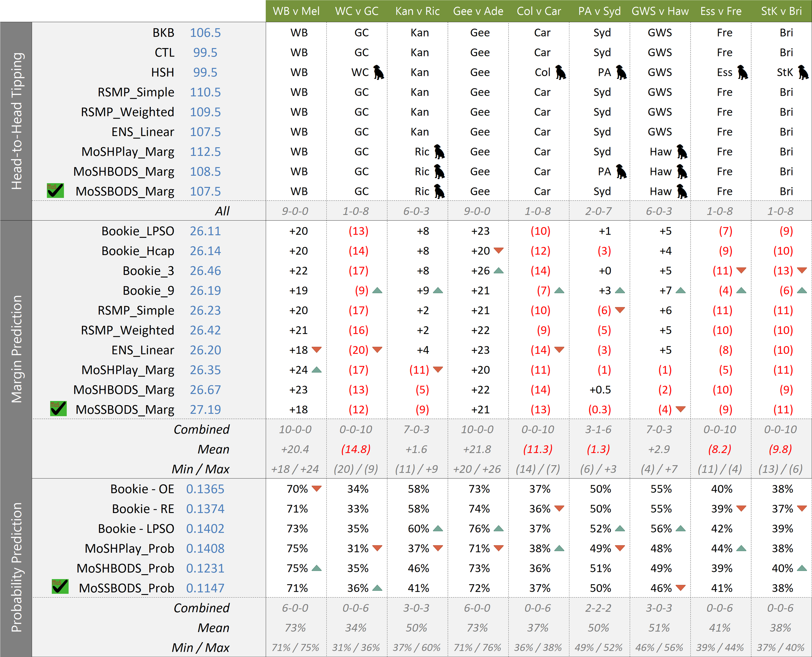Click the red down arrow beside Bookie_Hcap +20
The width and height of the screenshot is (812, 657).
tap(499, 250)
